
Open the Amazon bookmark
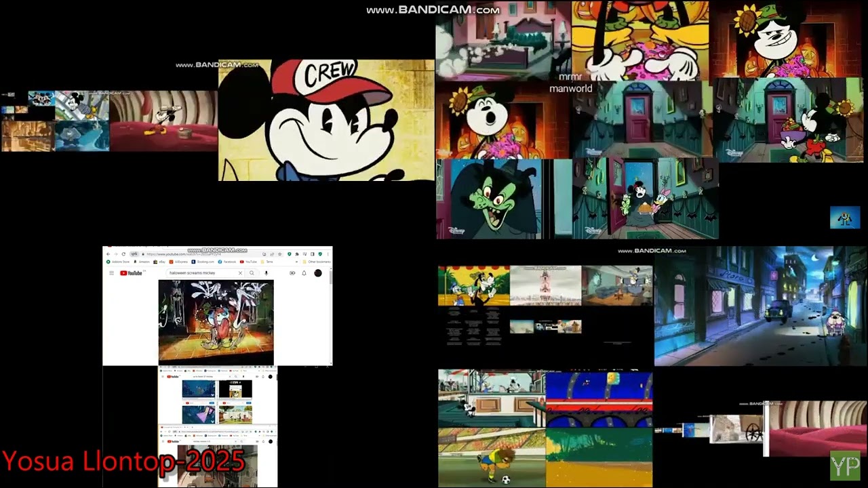pos(142,262)
